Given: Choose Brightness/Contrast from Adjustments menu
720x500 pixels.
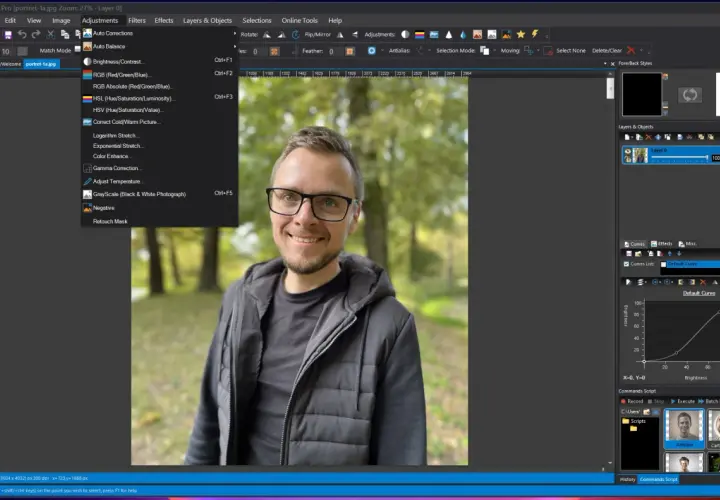Looking at the screenshot, I should coord(159,61).
